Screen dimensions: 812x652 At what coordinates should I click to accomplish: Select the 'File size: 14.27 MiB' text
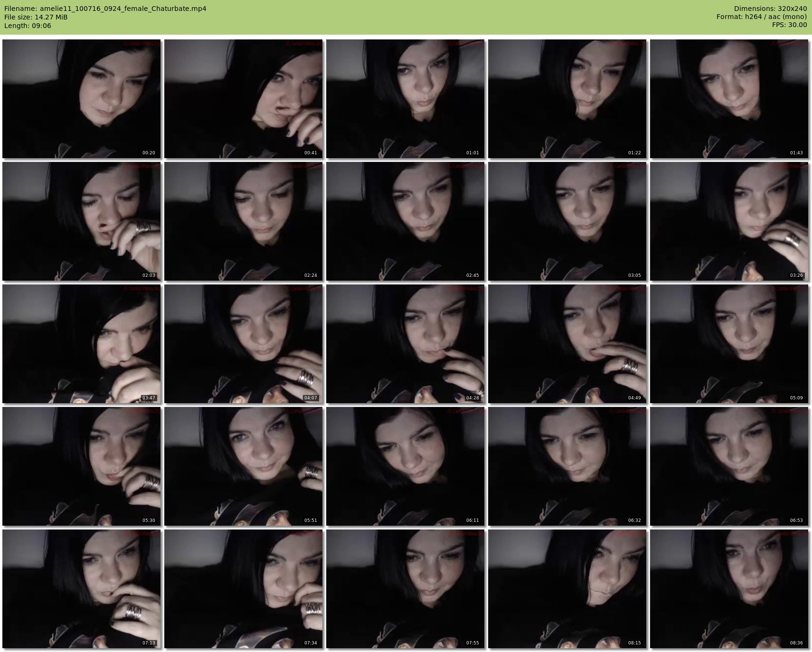(x=36, y=17)
